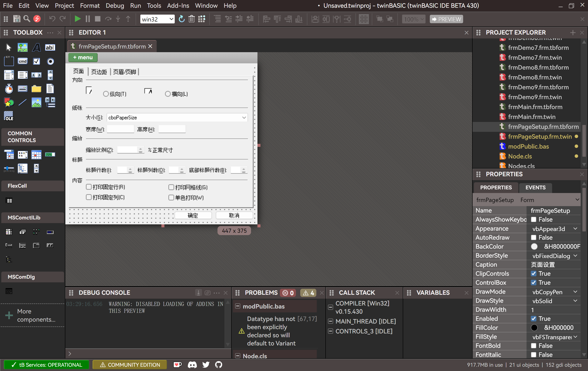Select the OLE control in toolbox
588x371 pixels.
point(9,116)
